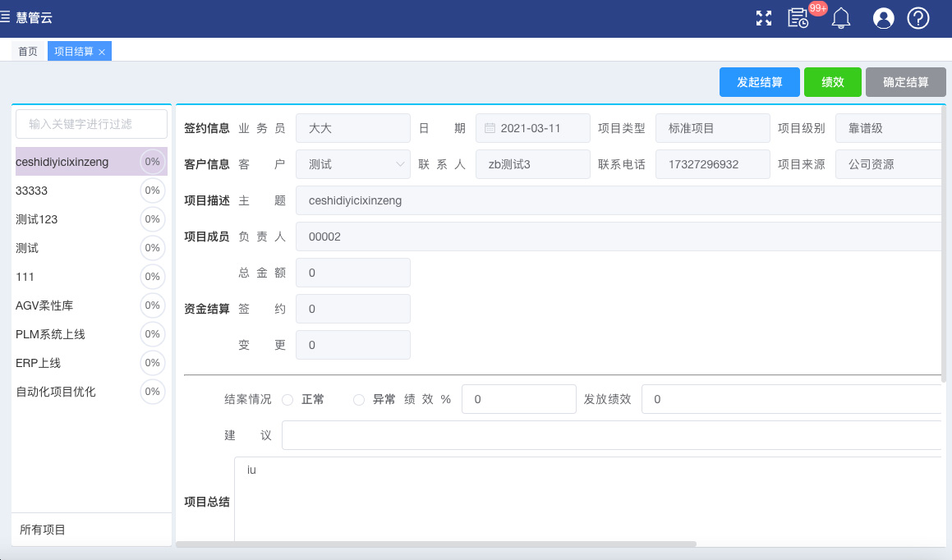Select project 测试123 in the list
This screenshot has height=560, width=952.
pyautogui.click(x=91, y=219)
